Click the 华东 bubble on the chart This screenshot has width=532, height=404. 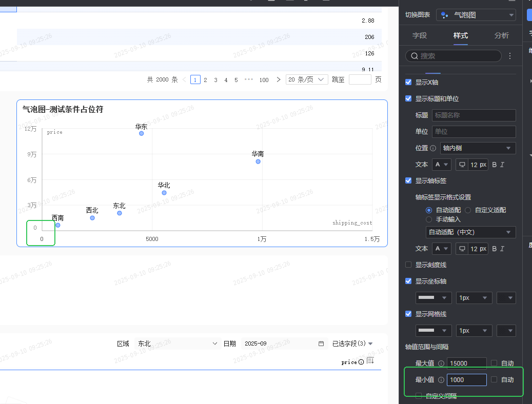[142, 133]
